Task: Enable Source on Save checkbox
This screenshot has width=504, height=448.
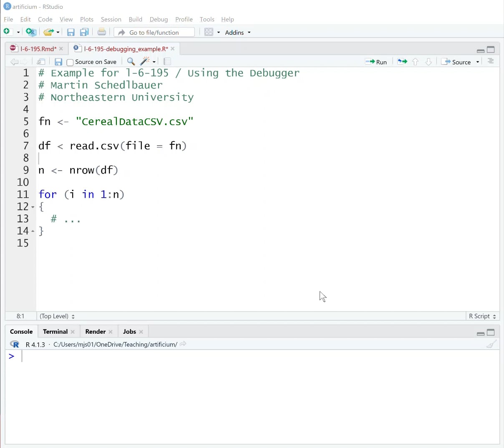Action: (70, 62)
